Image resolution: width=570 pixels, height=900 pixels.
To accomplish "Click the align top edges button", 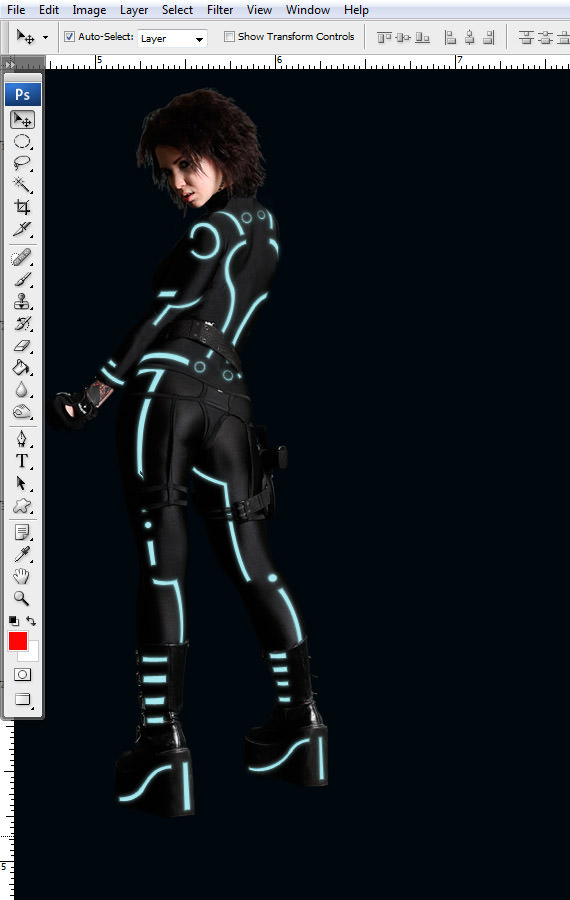I will 384,37.
